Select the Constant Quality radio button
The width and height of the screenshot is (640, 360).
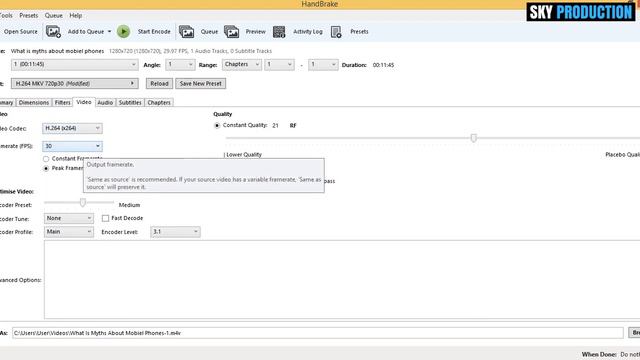coord(217,125)
